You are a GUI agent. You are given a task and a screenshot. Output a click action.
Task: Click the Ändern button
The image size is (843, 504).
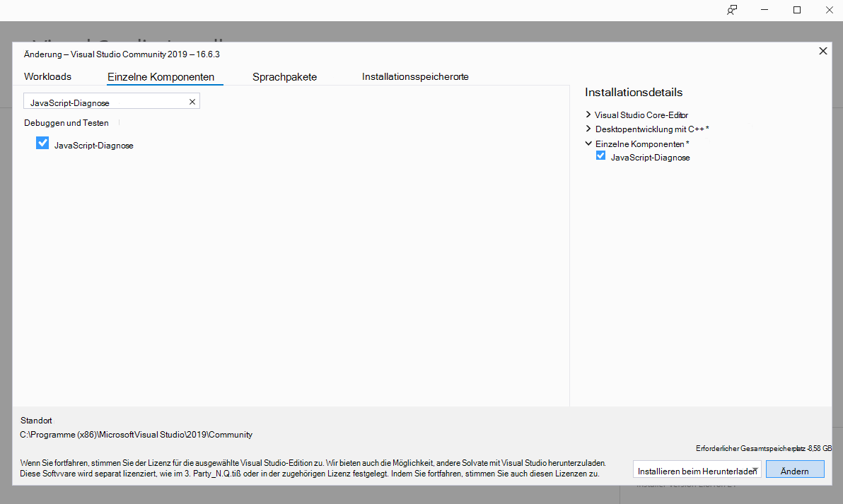click(795, 469)
